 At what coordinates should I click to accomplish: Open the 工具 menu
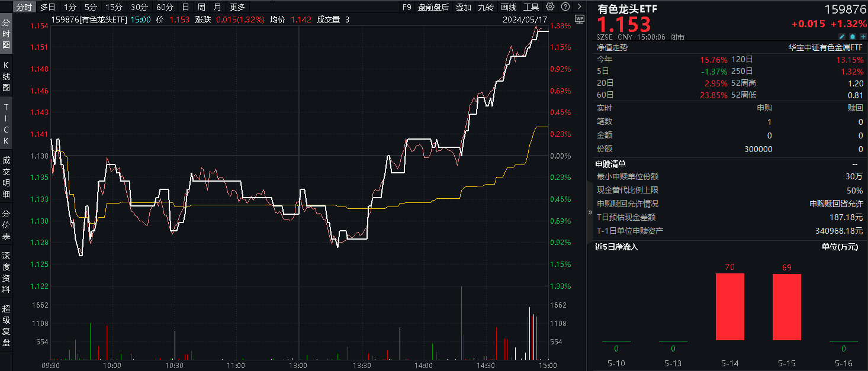531,7
